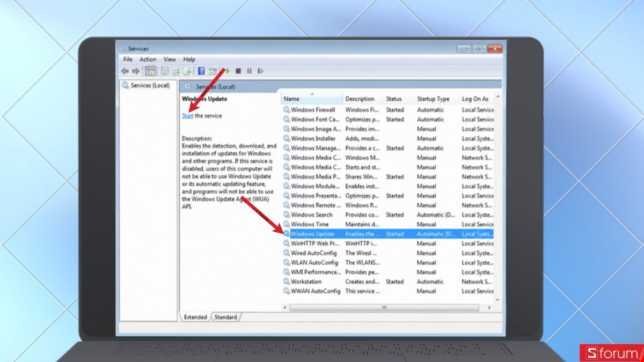Select the Windows Font Ca... service name
This screenshot has height=362, width=644.
pyautogui.click(x=315, y=120)
